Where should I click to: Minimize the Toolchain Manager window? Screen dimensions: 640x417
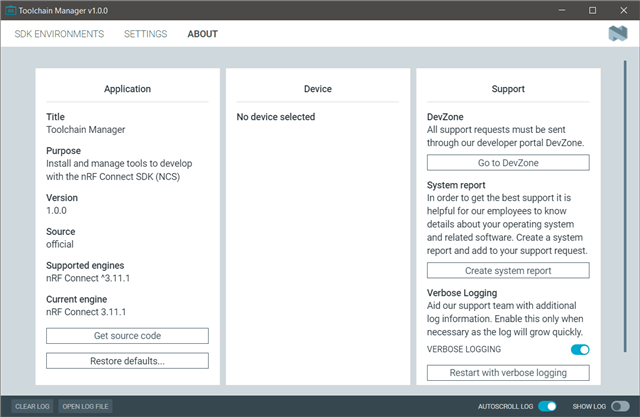(562, 10)
